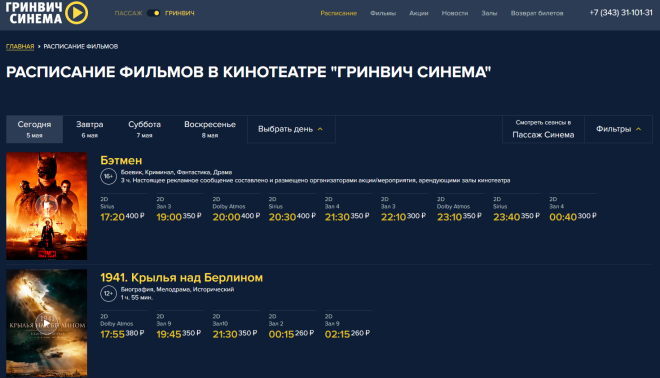
Task: Select the Сегодня 5 мая tab
Action: tap(35, 129)
